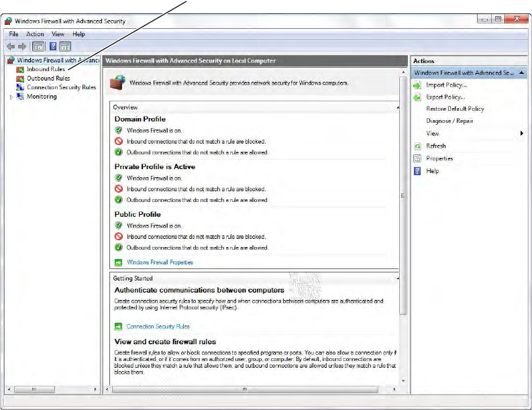Click the Help icon in Actions pane
The image size is (532, 410).
click(417, 171)
